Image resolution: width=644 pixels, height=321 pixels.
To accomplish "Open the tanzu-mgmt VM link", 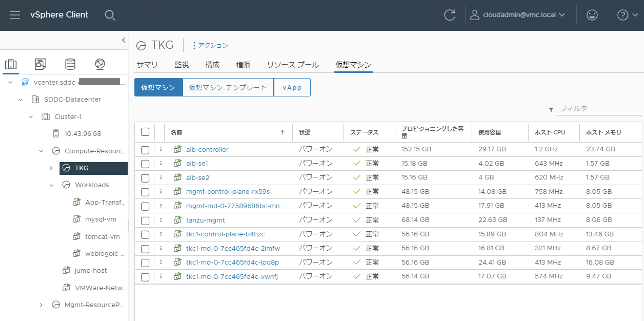I will [x=205, y=220].
